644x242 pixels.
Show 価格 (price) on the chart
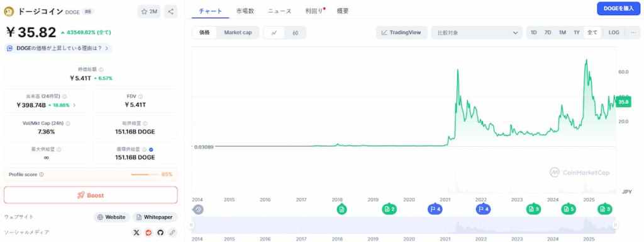[204, 33]
